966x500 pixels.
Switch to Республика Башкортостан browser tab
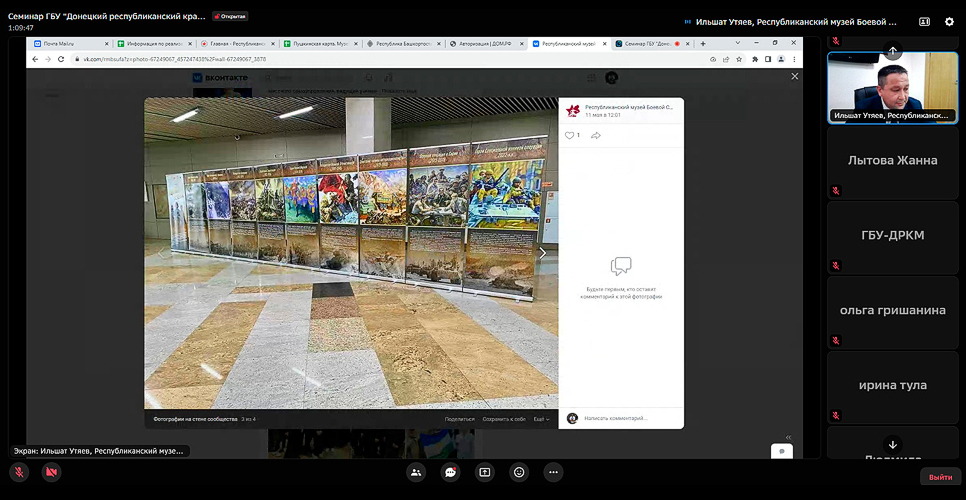click(x=402, y=44)
